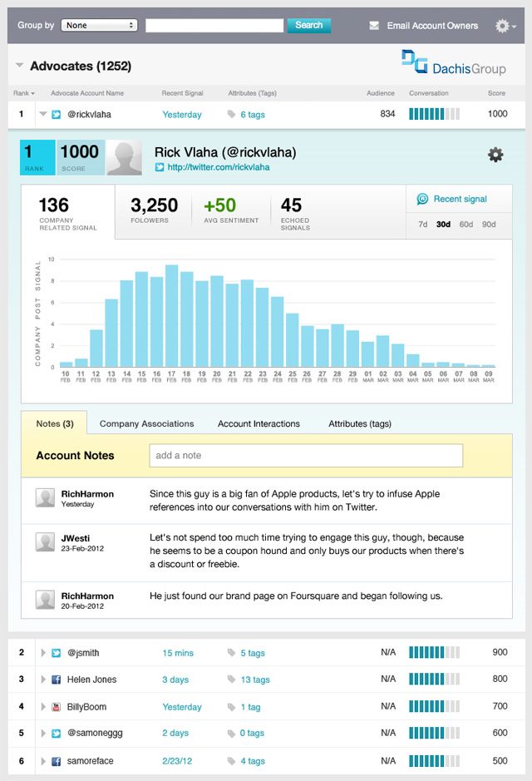Expand the @samoneggg row

click(43, 734)
